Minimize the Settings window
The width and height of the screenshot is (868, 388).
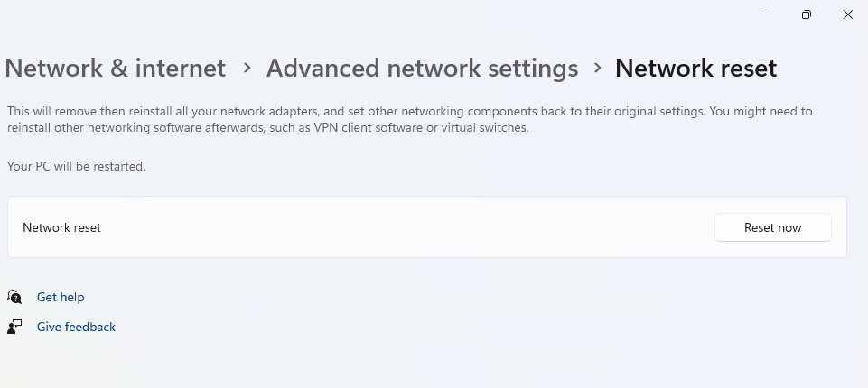pos(765,14)
